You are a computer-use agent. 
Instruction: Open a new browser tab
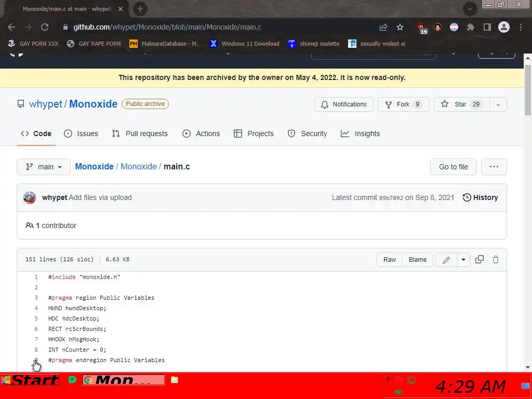point(140,9)
